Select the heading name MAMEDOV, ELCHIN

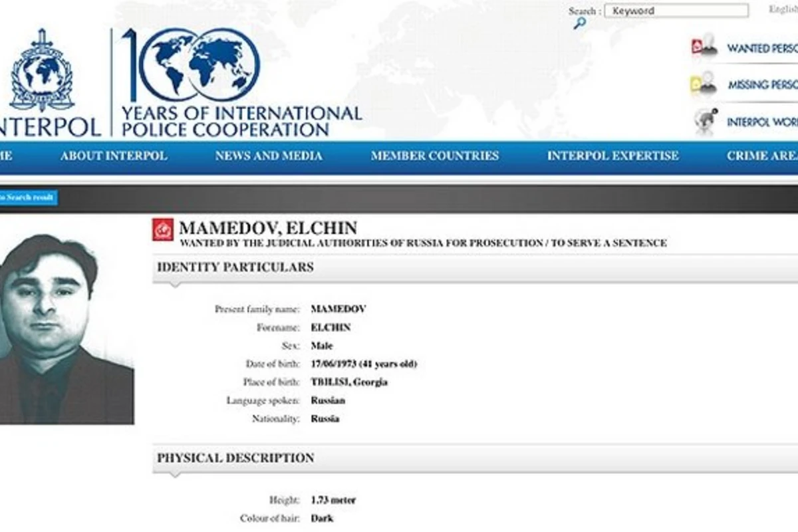[x=268, y=228]
